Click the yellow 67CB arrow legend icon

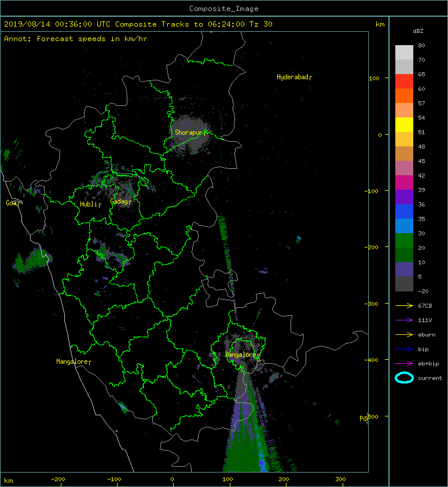pos(404,306)
